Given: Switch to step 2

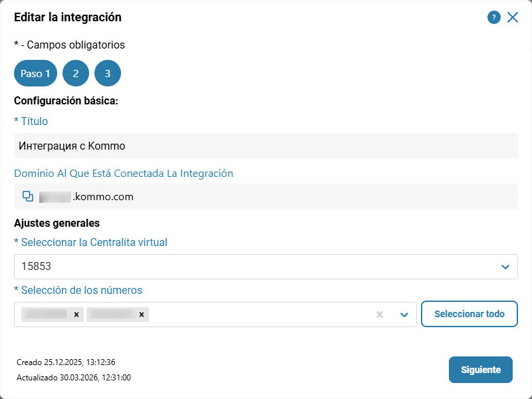Looking at the screenshot, I should [x=76, y=73].
